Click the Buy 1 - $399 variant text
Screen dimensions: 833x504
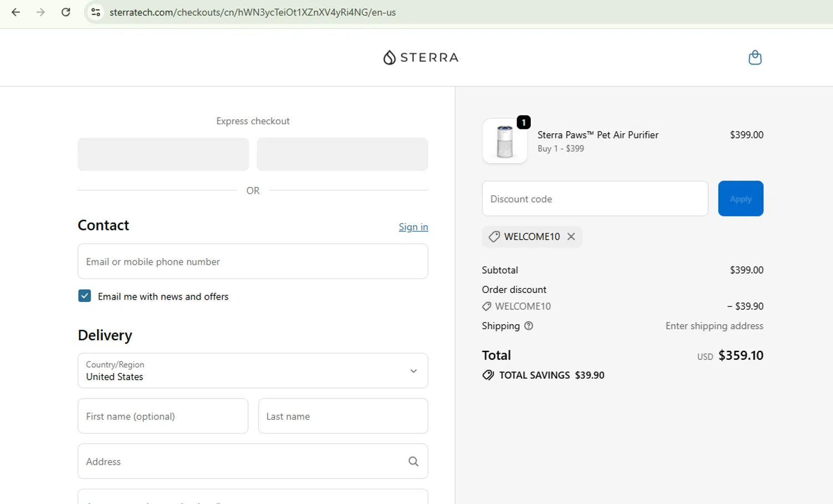(560, 149)
